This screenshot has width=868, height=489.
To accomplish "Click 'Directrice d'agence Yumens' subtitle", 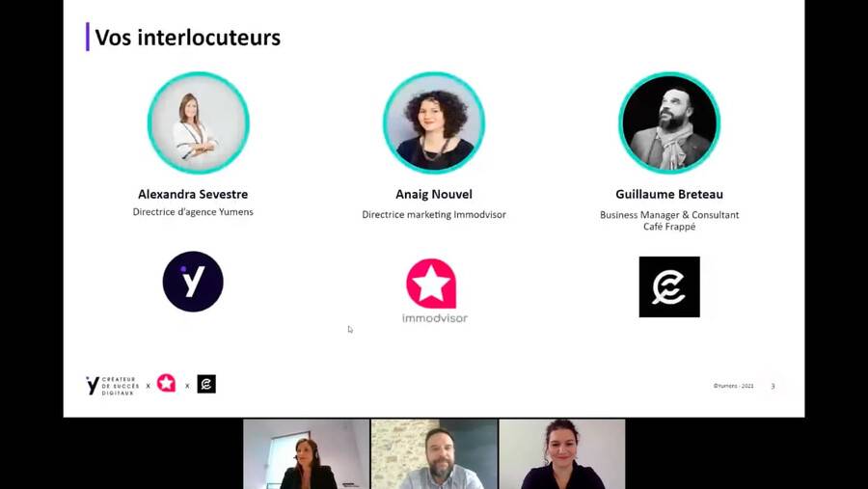I will (193, 212).
